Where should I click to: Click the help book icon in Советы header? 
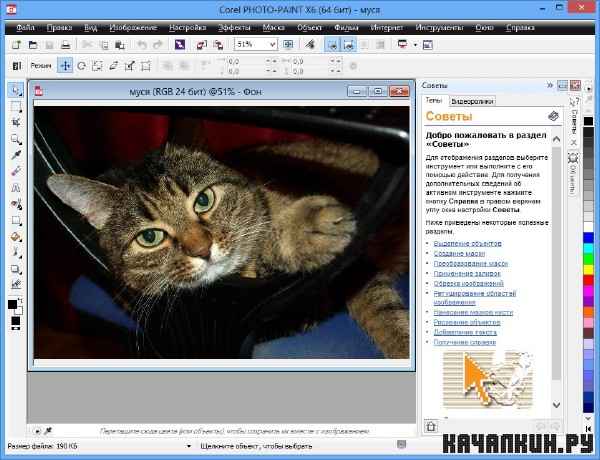[x=553, y=116]
